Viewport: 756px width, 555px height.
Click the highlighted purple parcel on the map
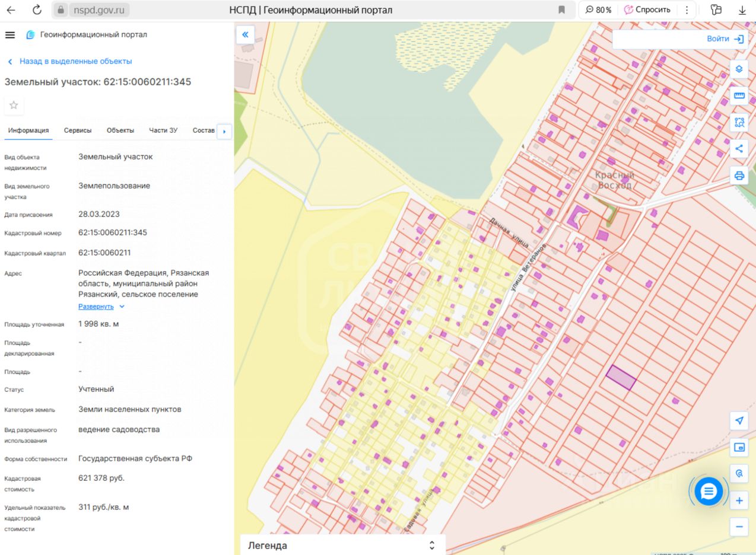click(x=621, y=378)
